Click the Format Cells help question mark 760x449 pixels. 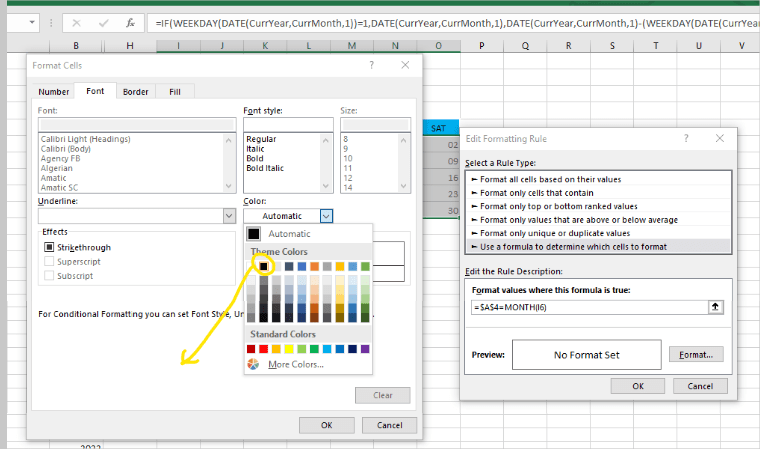click(x=371, y=65)
